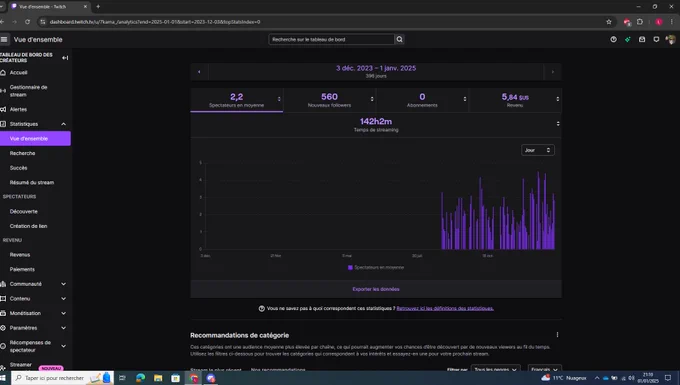This screenshot has width=680, height=385.
Task: Launch Microsoft Edge from the taskbar
Action: click(141, 378)
